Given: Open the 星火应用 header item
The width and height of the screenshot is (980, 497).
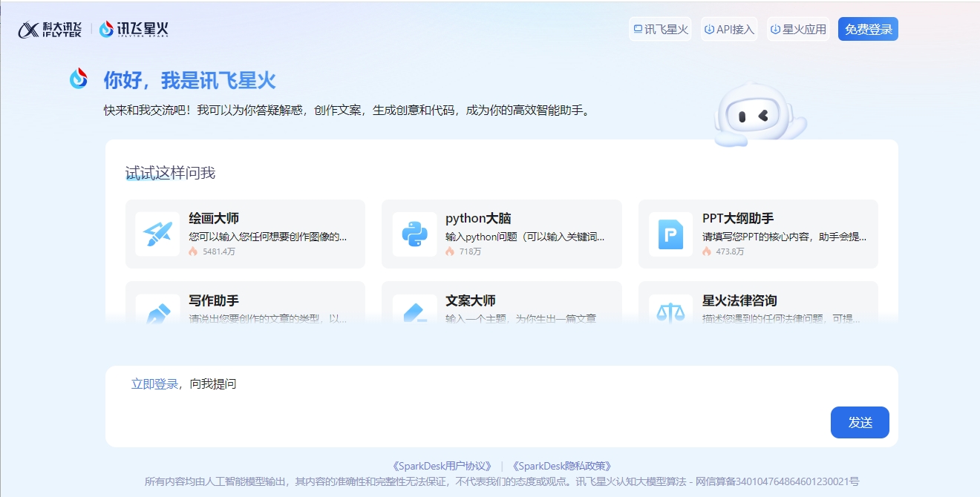Looking at the screenshot, I should pos(798,30).
